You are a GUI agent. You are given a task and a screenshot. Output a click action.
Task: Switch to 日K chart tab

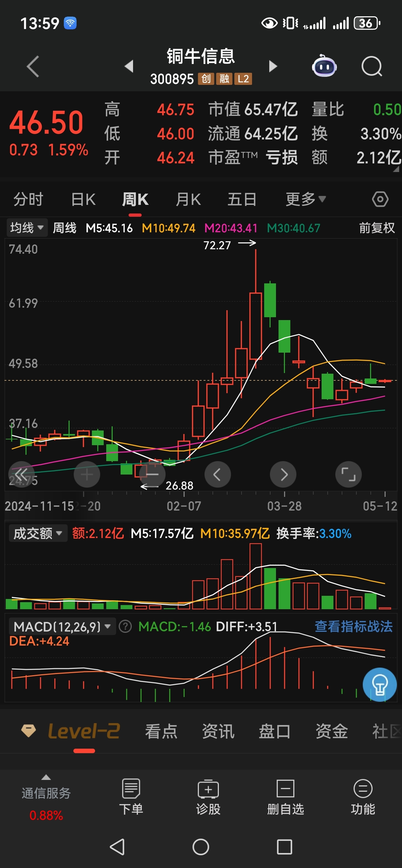[83, 199]
